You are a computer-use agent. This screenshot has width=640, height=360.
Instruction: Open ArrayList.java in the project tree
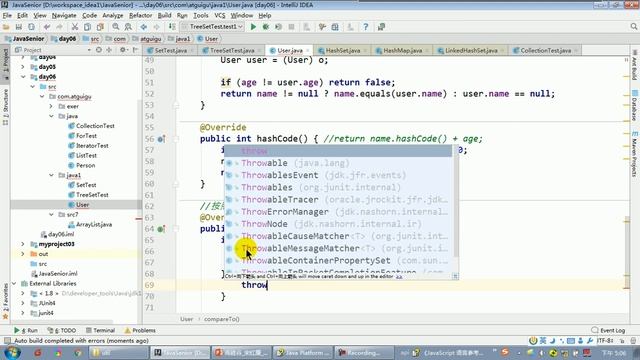[x=93, y=224]
